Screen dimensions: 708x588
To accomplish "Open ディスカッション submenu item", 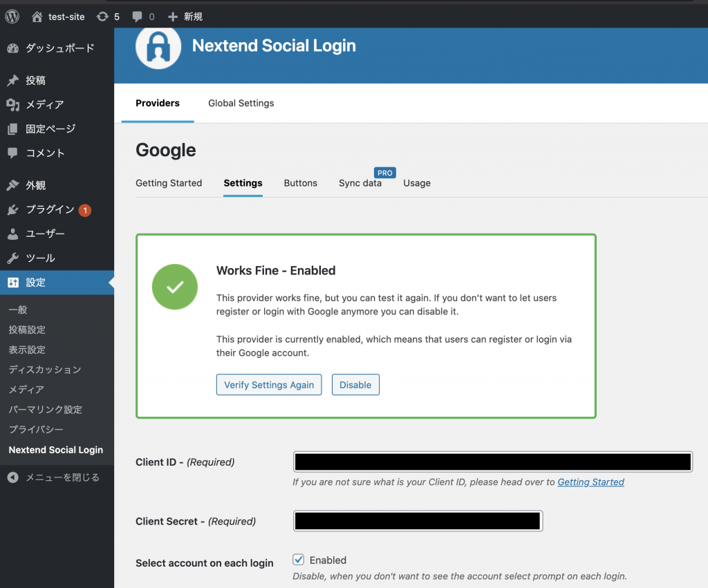I will tap(45, 370).
